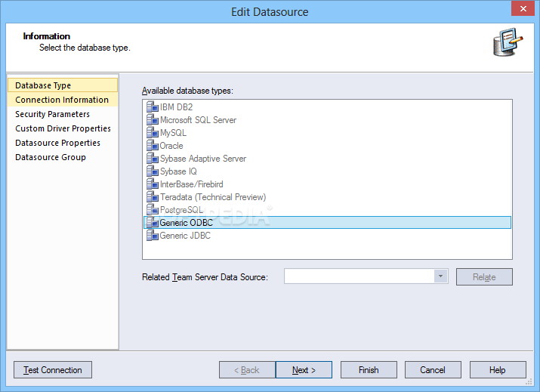Screen dimensions: 540x392
Task: Select Teradata (Technical Preview) text entry
Action: click(x=213, y=197)
